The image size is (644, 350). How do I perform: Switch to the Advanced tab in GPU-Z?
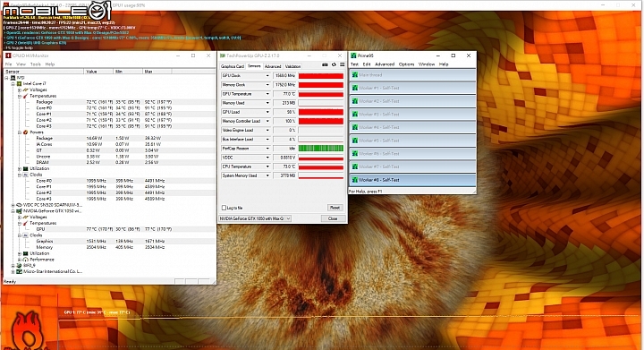click(273, 66)
